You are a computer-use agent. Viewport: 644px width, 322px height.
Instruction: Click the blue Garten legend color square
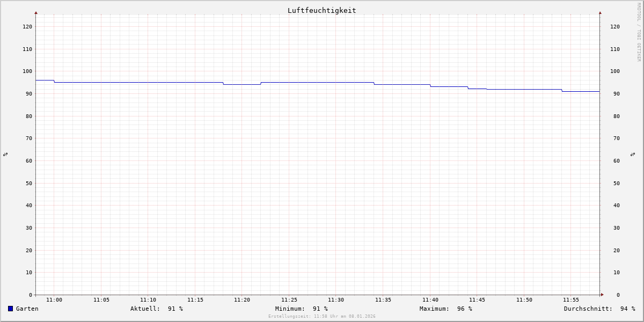(10, 309)
